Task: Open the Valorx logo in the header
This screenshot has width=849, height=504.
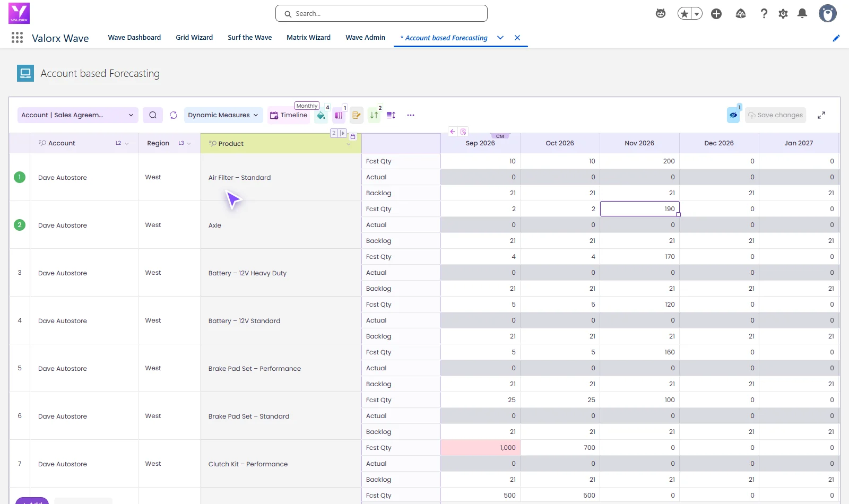Action: click(19, 13)
